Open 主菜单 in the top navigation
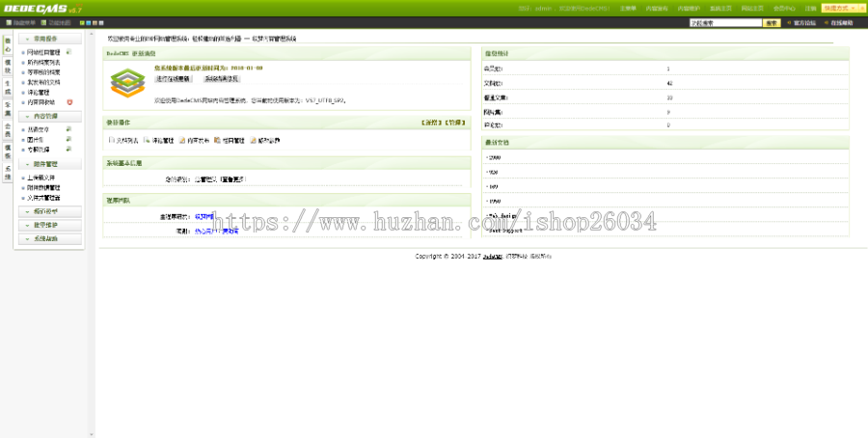This screenshot has height=438, width=868. click(x=628, y=9)
